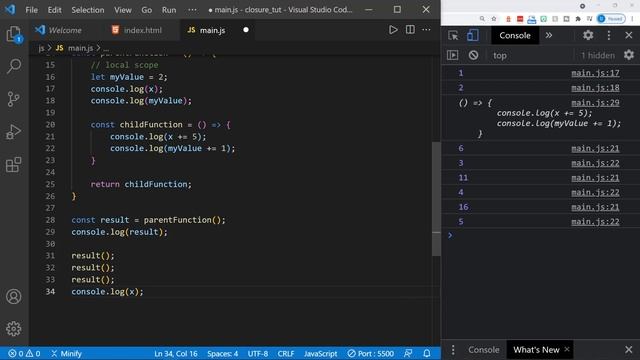Click the js folder breadcrumb
This screenshot has width=640, height=360.
41,48
